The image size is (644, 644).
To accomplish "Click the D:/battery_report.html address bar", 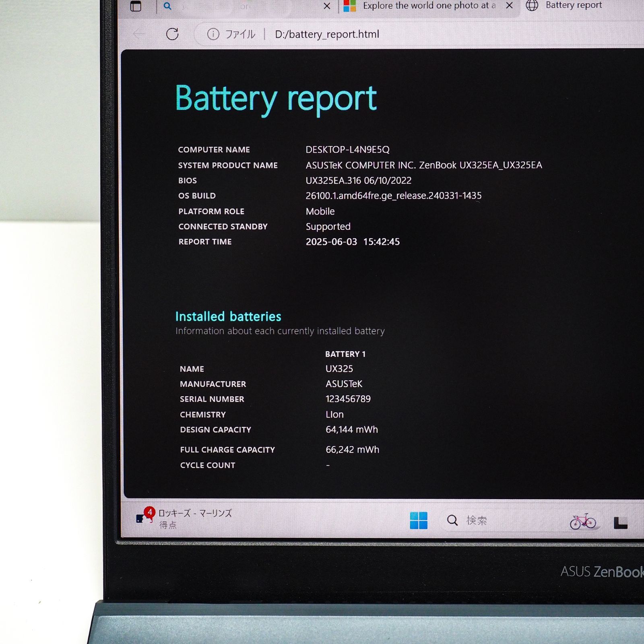I will [x=327, y=34].
